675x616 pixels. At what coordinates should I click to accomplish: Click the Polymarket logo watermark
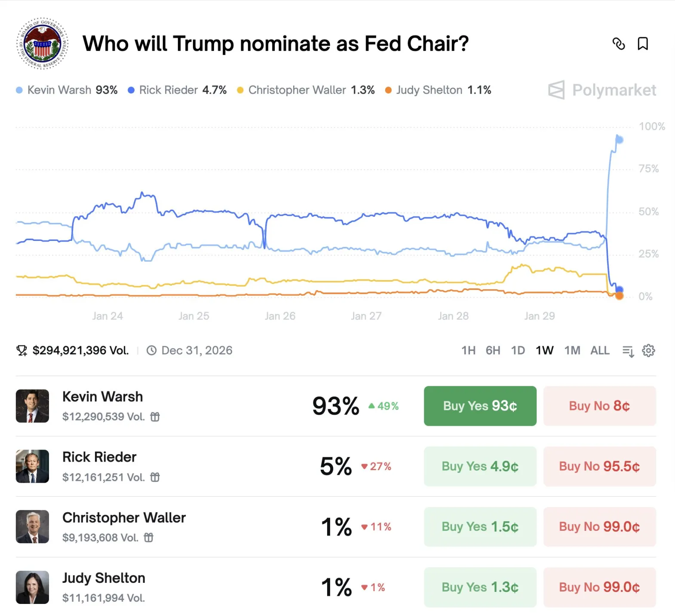601,90
